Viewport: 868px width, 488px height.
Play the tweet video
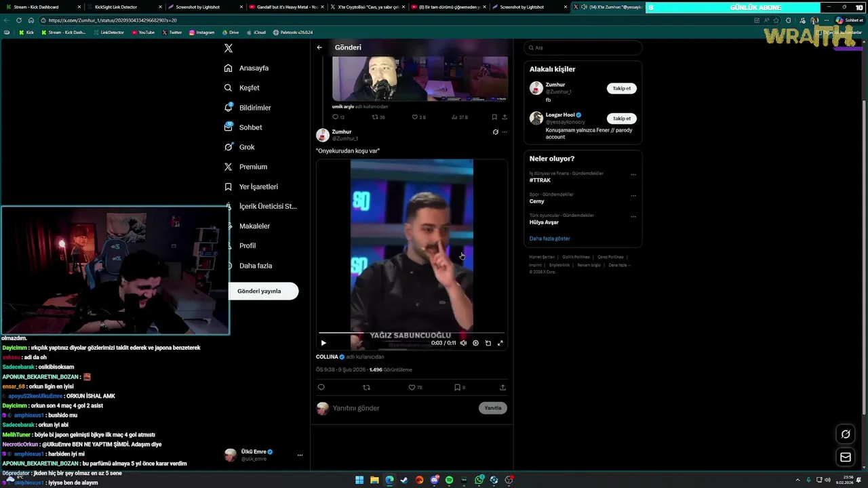click(323, 343)
